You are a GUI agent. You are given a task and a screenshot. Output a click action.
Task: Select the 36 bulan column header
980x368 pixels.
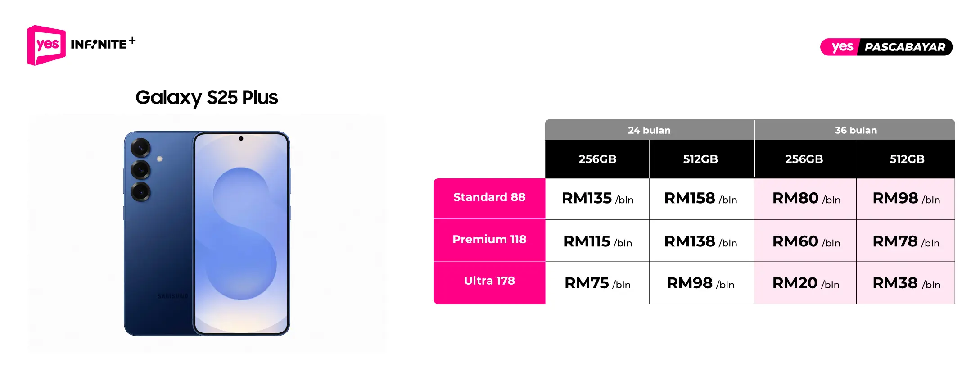pyautogui.click(x=855, y=130)
